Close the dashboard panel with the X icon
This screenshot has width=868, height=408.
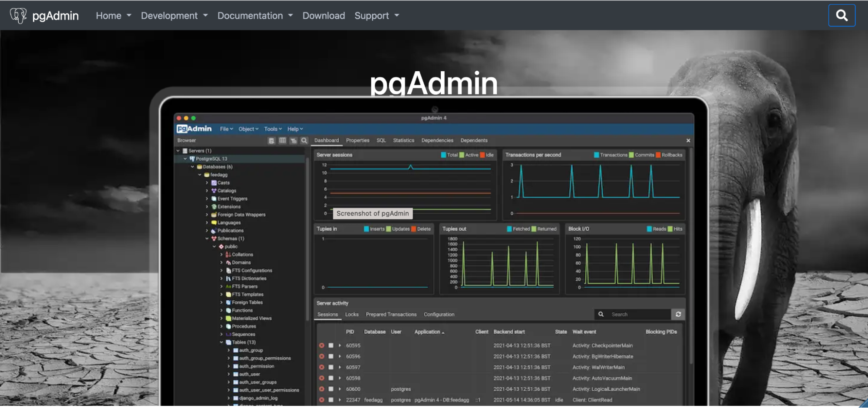point(688,140)
